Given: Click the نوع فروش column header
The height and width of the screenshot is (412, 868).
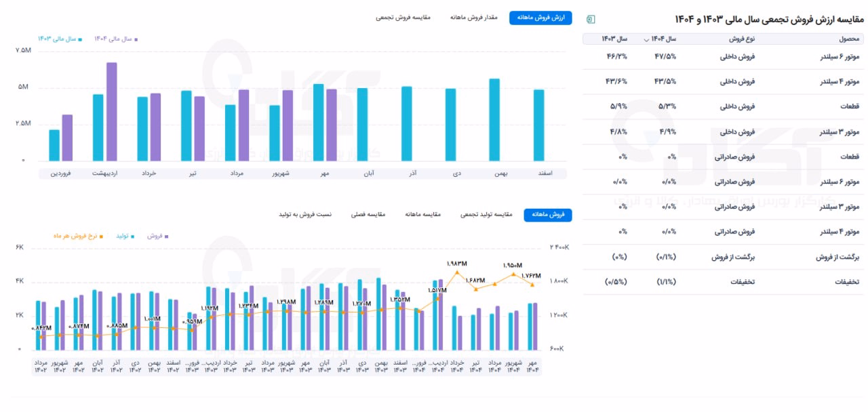Looking at the screenshot, I should pyautogui.click(x=742, y=39).
